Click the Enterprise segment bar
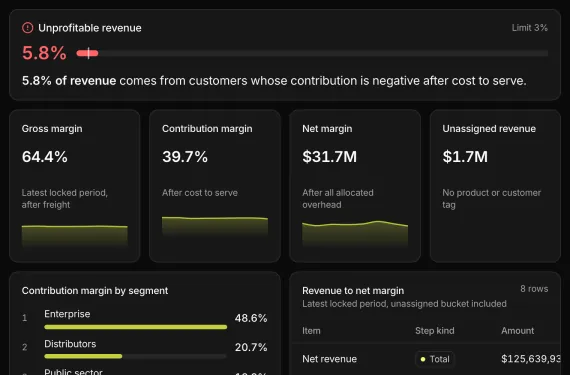570x375 pixels. [136, 327]
